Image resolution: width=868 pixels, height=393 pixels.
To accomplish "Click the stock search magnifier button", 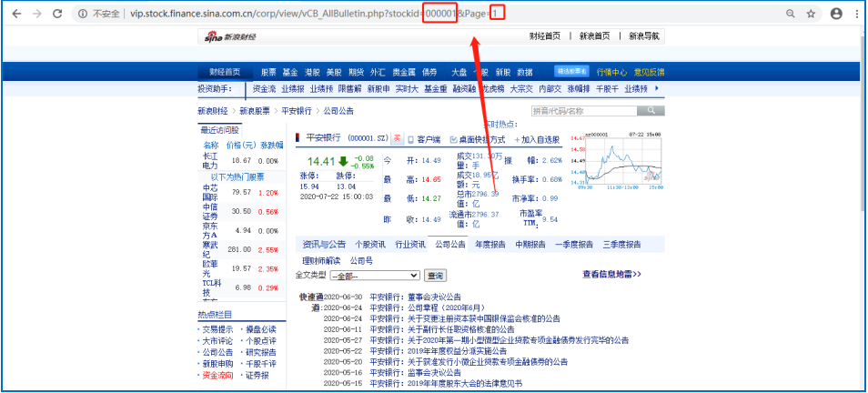I will pyautogui.click(x=651, y=111).
